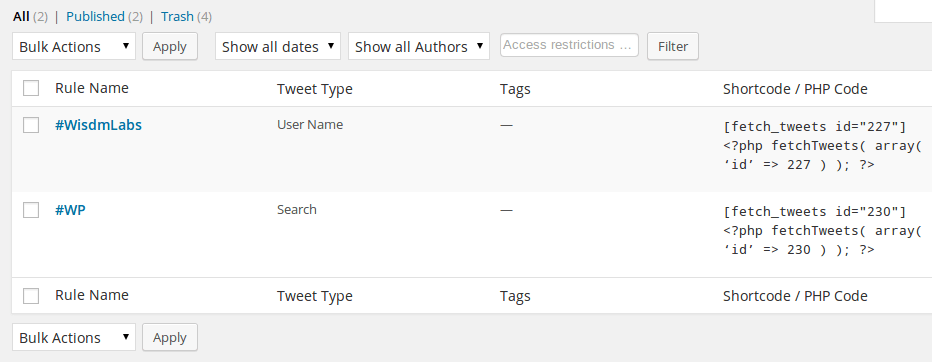Open the top Bulk Actions dropdown
This screenshot has width=932, height=362.
(x=74, y=46)
